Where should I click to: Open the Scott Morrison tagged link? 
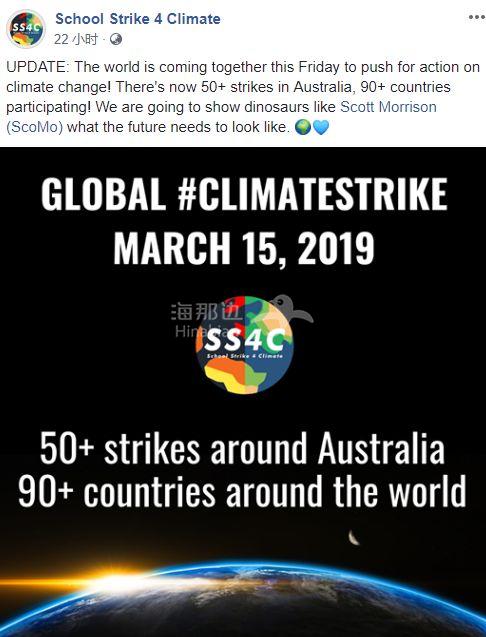click(388, 107)
